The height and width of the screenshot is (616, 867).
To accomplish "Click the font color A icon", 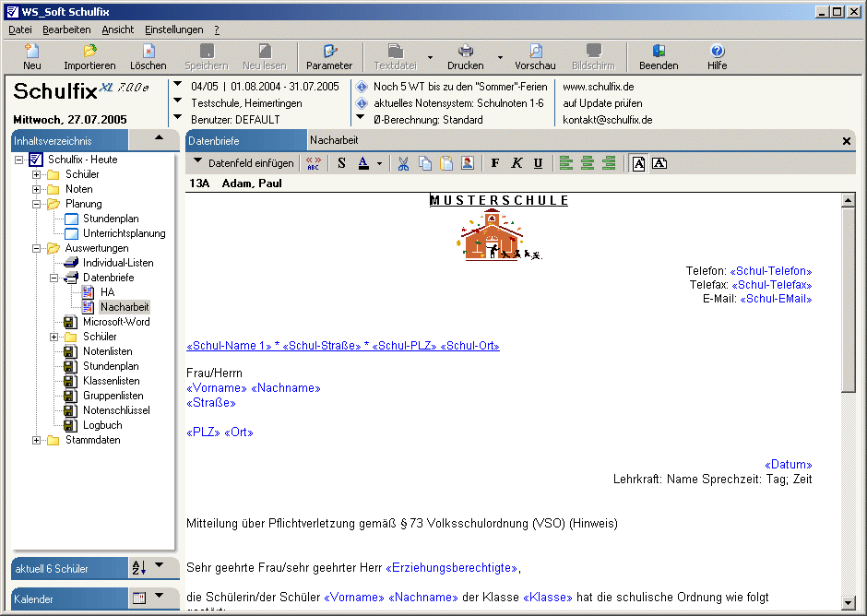I will pyautogui.click(x=363, y=163).
